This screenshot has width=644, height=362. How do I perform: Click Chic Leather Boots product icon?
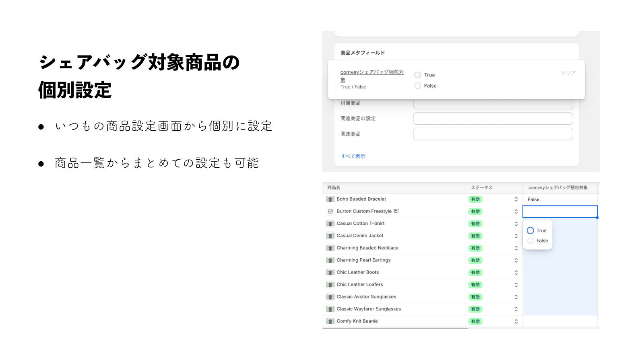pyautogui.click(x=330, y=272)
